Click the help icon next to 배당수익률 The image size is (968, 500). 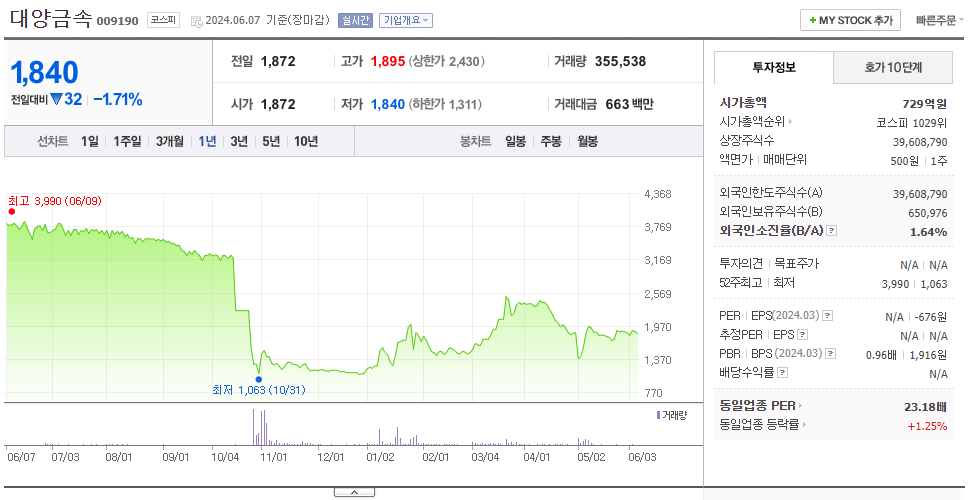click(x=783, y=373)
